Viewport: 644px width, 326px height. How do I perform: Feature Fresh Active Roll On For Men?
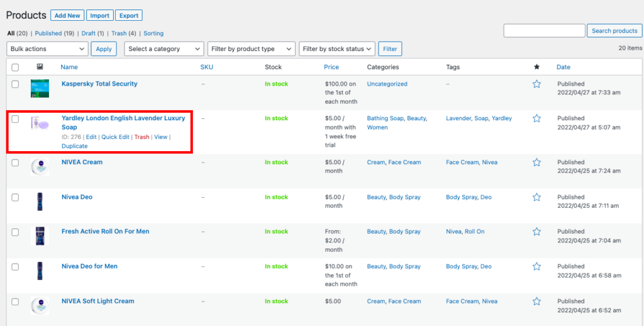[x=536, y=232]
